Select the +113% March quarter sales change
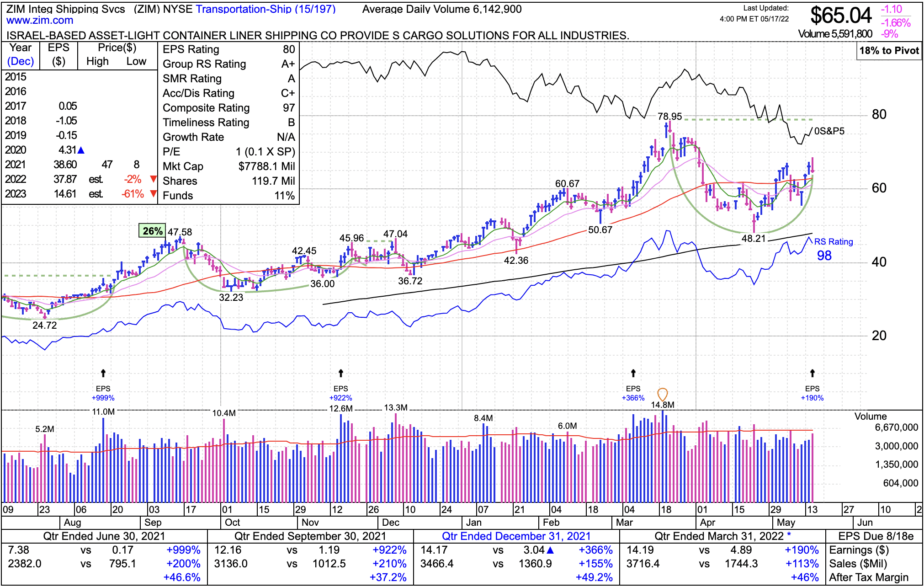The width and height of the screenshot is (924, 587). 802,564
